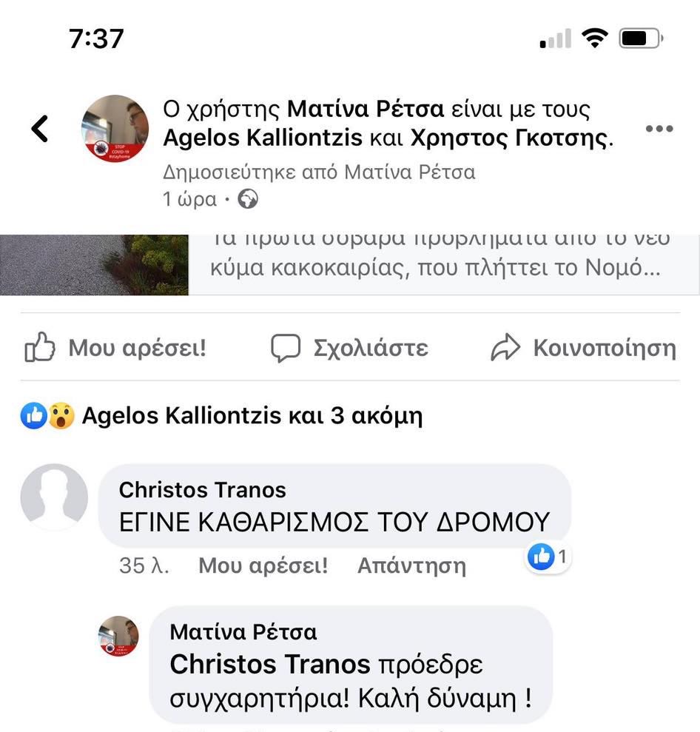View the like count on Christos Tranos comment
The height and width of the screenshot is (732, 700).
(x=548, y=557)
